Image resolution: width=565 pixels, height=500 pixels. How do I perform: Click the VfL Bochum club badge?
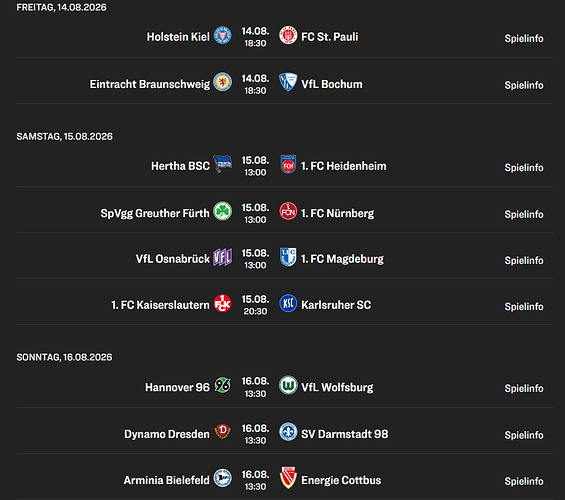[x=288, y=82]
